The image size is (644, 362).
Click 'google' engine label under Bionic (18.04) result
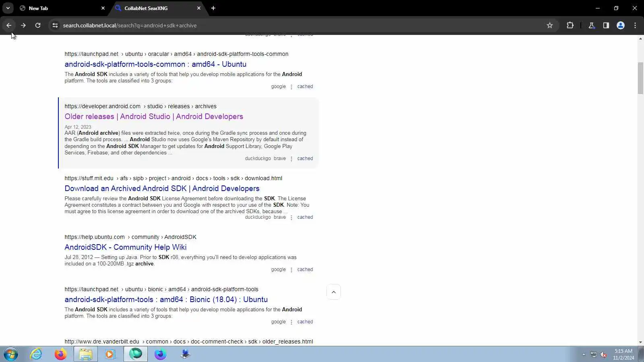pos(279,322)
